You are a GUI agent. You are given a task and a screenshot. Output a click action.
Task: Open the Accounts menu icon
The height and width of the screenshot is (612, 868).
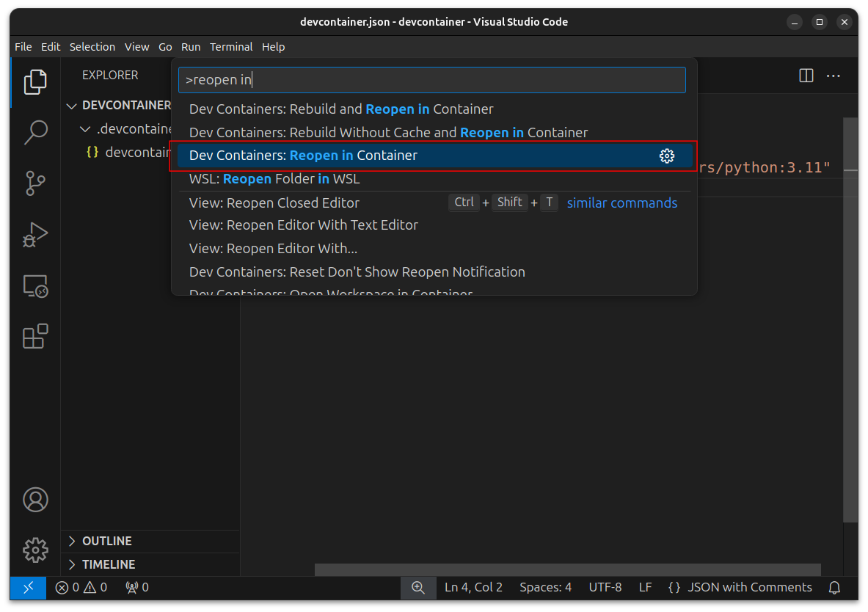pos(35,500)
